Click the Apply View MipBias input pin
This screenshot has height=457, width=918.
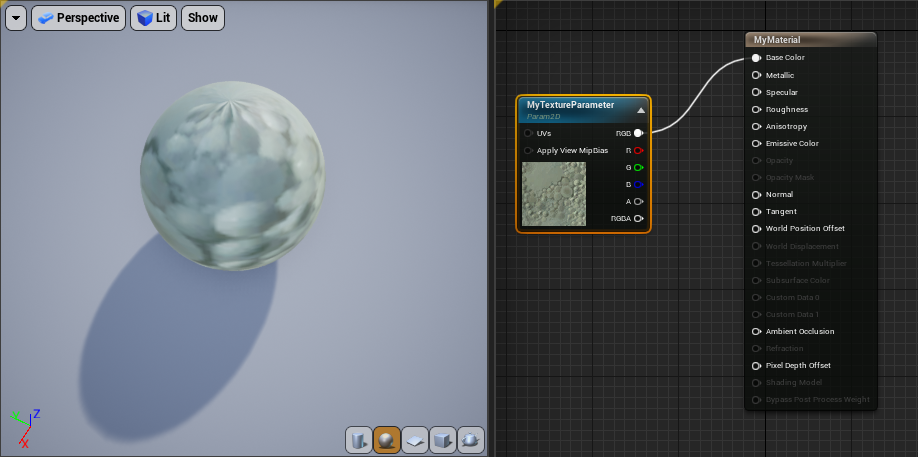pos(528,150)
